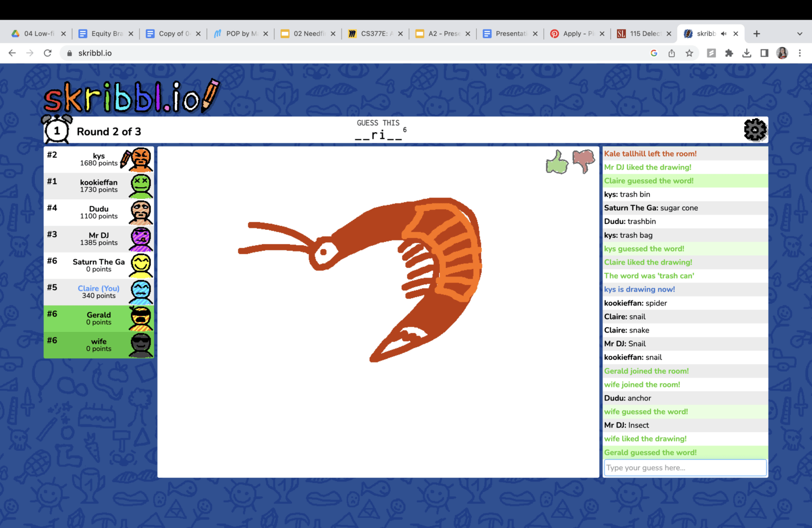
Task: Switch to the POP by M tab
Action: (x=241, y=33)
